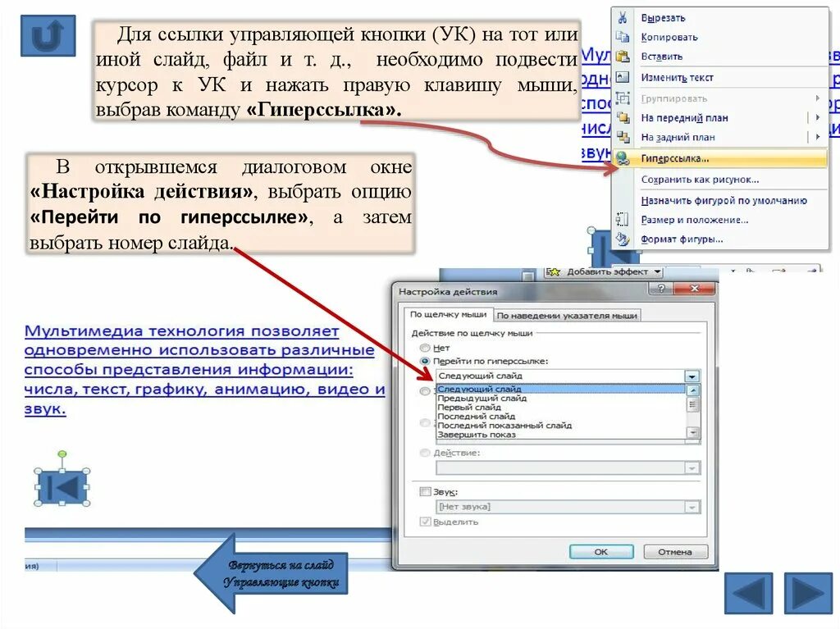840x629 pixels.
Task: Select the disabled Действие radio button
Action: click(425, 453)
